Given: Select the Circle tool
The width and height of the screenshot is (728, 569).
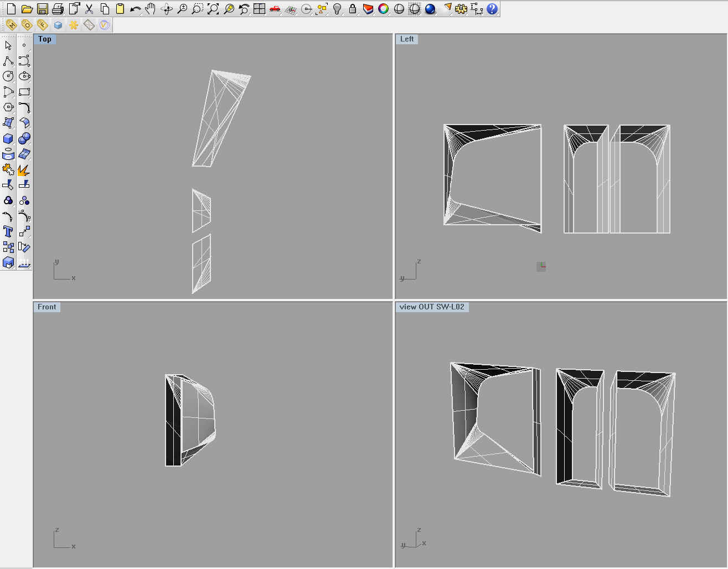Looking at the screenshot, I should pos(8,76).
